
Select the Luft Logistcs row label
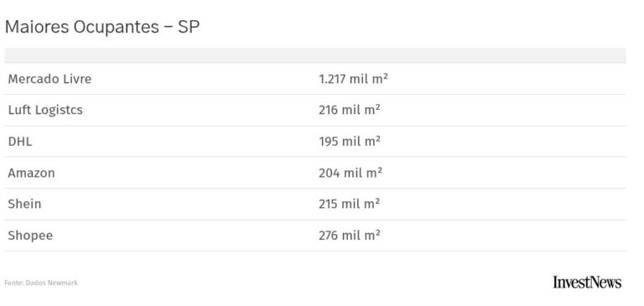[45, 110]
